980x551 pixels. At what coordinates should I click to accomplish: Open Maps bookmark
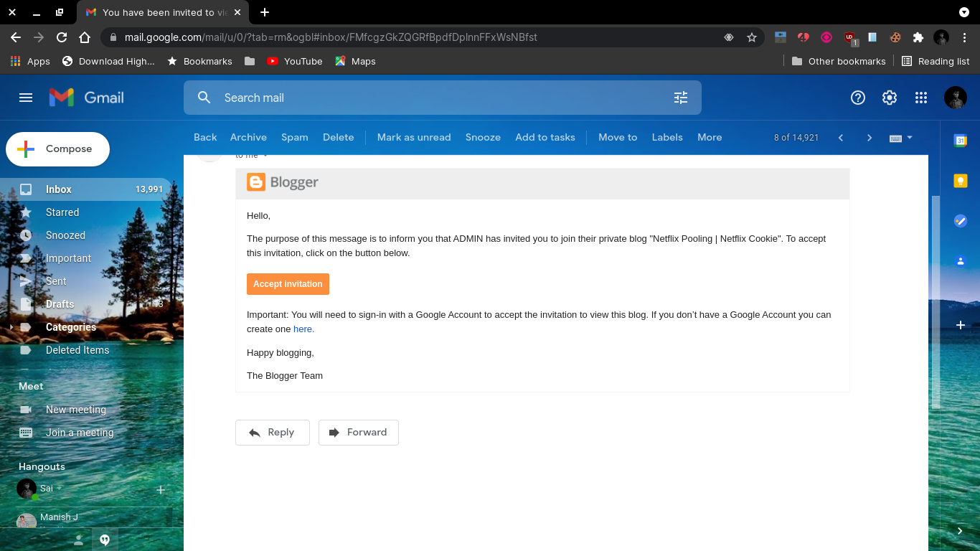click(x=355, y=62)
